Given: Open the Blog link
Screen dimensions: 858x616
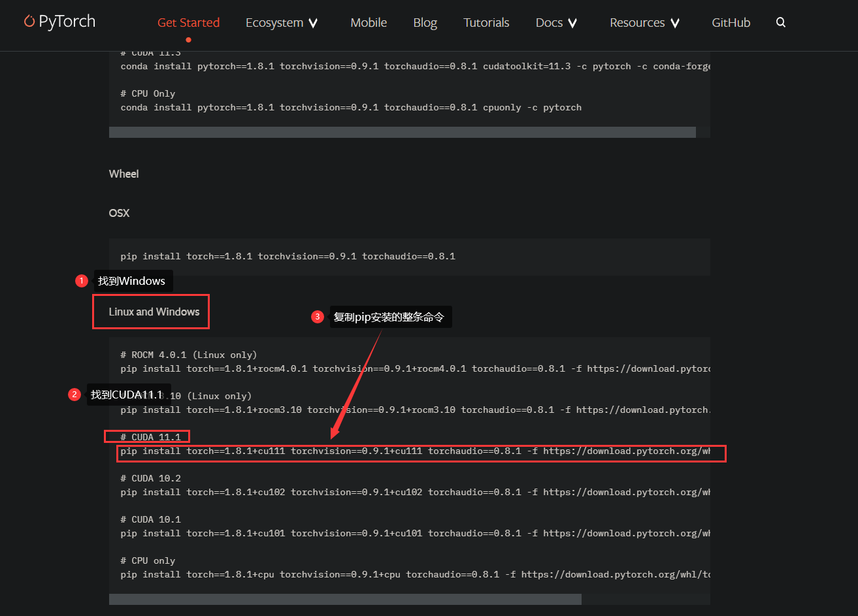Looking at the screenshot, I should coord(425,22).
